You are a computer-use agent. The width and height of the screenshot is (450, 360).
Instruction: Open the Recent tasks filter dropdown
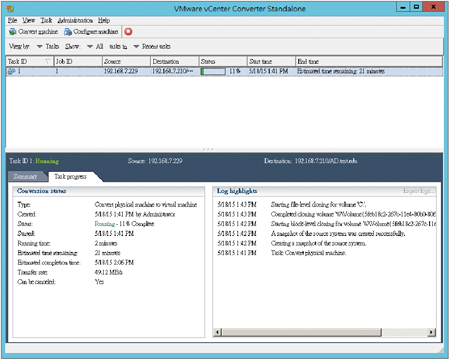(x=136, y=46)
